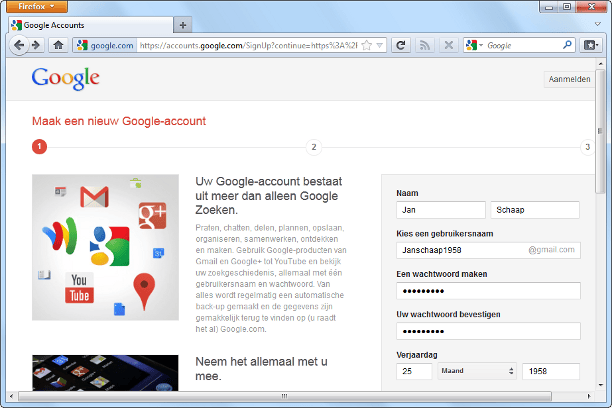Viewport: 612px width, 408px height.
Task: Click the last name field containing Schaap
Action: (535, 210)
